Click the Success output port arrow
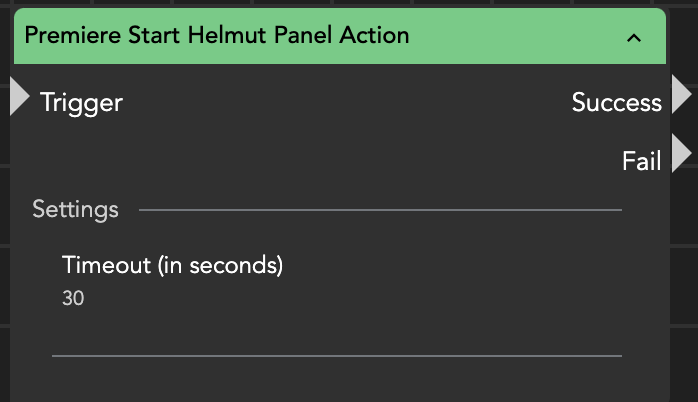The height and width of the screenshot is (402, 698). [x=681, y=96]
